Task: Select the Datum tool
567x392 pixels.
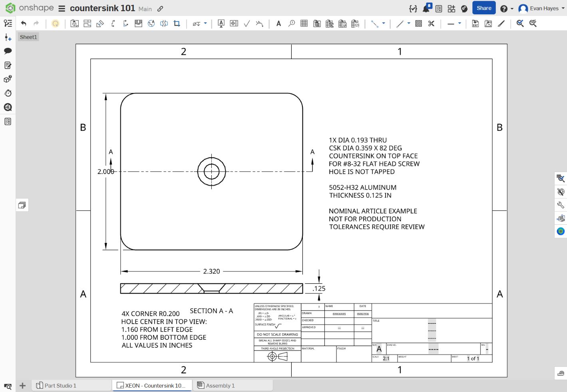Action: 221,24
